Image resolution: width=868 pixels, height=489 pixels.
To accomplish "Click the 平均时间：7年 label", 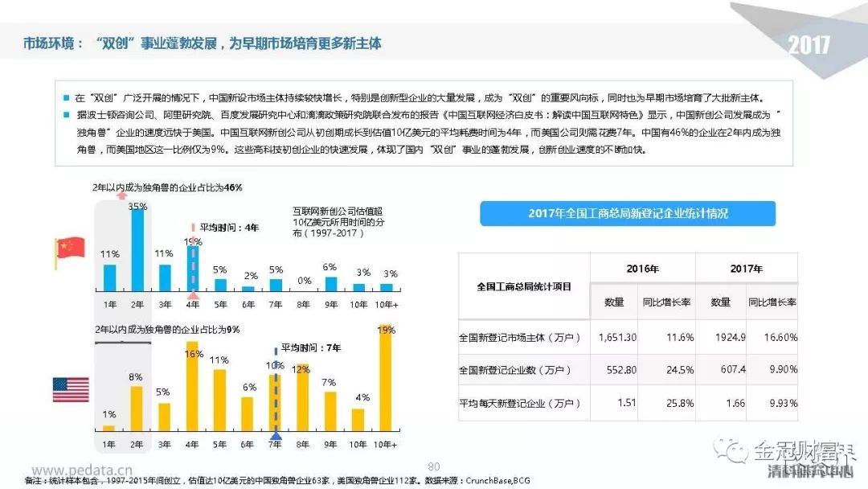I will pyautogui.click(x=310, y=347).
